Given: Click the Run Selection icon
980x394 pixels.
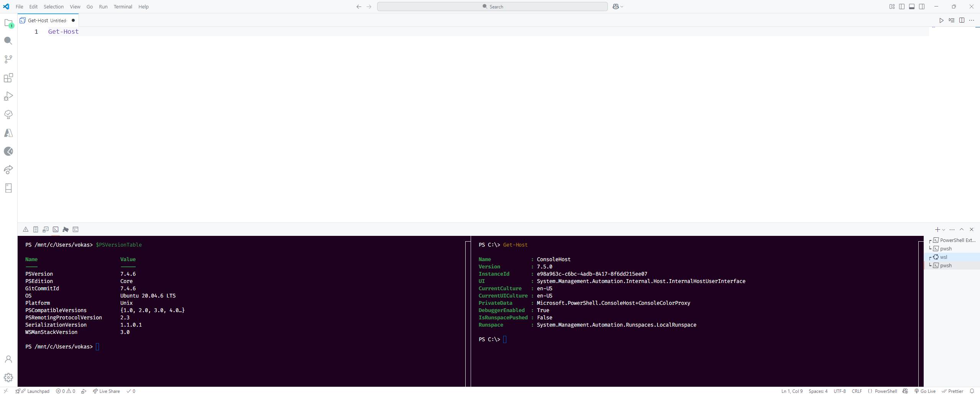Looking at the screenshot, I should pos(952,20).
